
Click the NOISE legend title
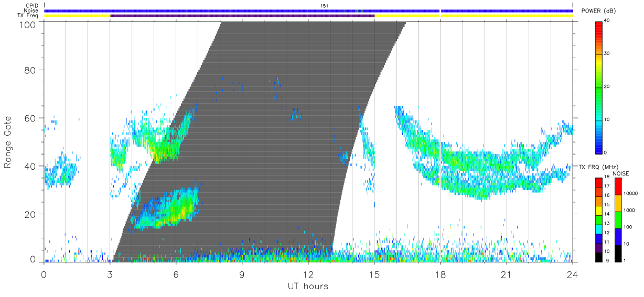tap(620, 173)
